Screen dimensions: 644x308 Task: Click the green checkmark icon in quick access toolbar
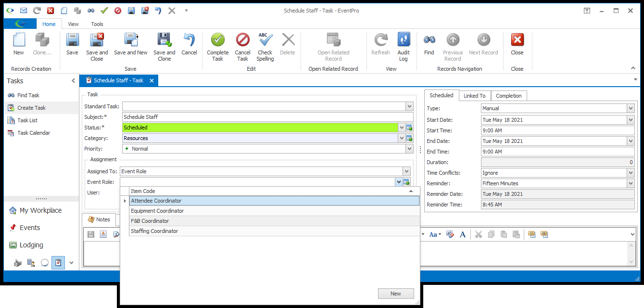pos(104,11)
